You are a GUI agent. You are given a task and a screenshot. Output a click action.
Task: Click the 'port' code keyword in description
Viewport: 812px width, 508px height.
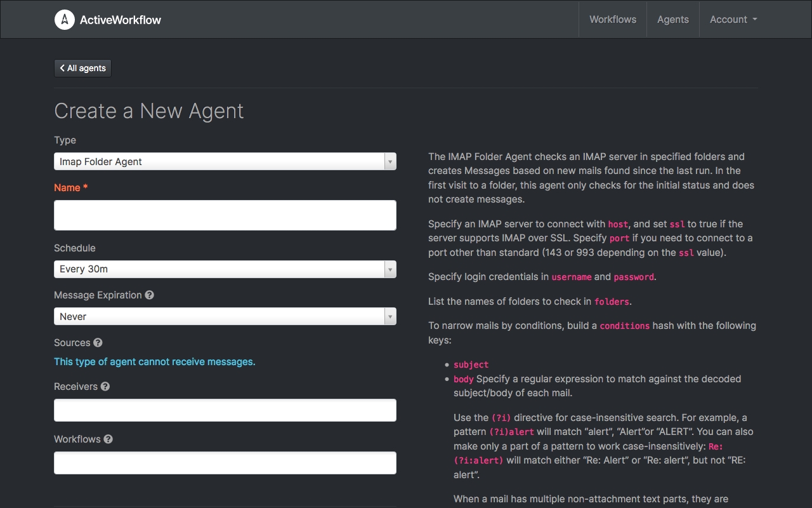(619, 239)
